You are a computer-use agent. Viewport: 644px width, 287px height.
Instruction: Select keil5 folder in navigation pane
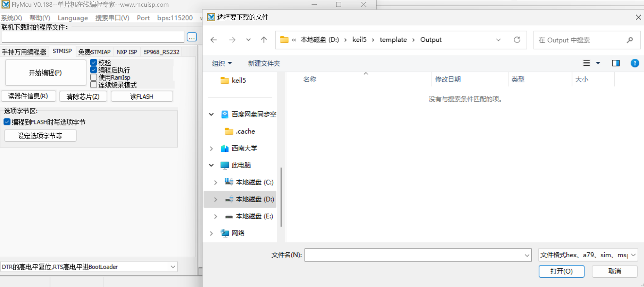pos(234,80)
